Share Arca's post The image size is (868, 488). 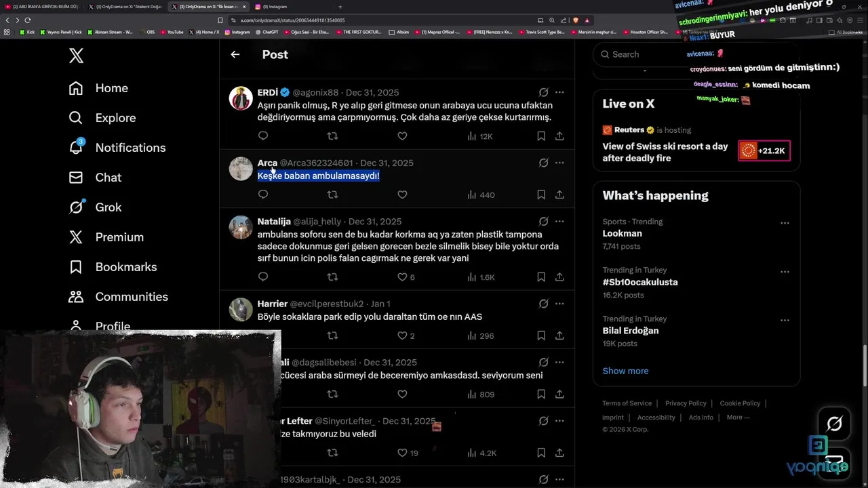(x=559, y=195)
